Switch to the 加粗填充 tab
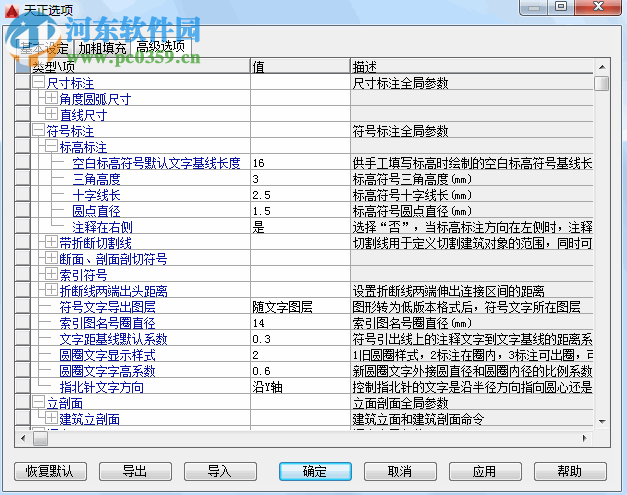This screenshot has width=627, height=495. pyautogui.click(x=102, y=48)
